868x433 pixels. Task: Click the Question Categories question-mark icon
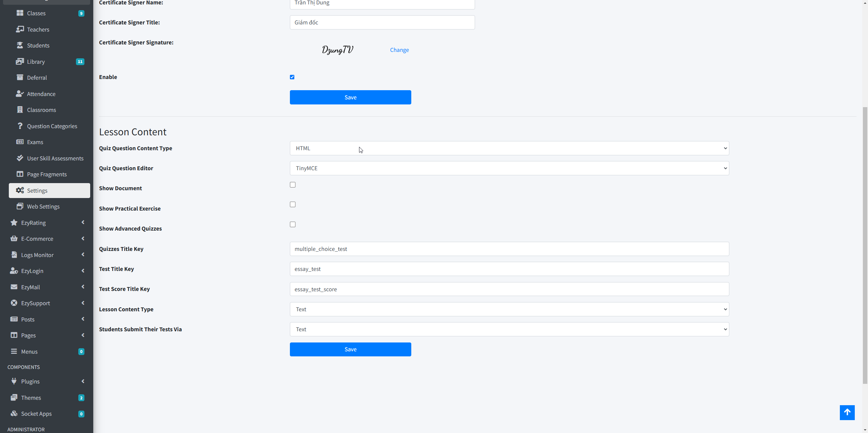click(x=20, y=126)
